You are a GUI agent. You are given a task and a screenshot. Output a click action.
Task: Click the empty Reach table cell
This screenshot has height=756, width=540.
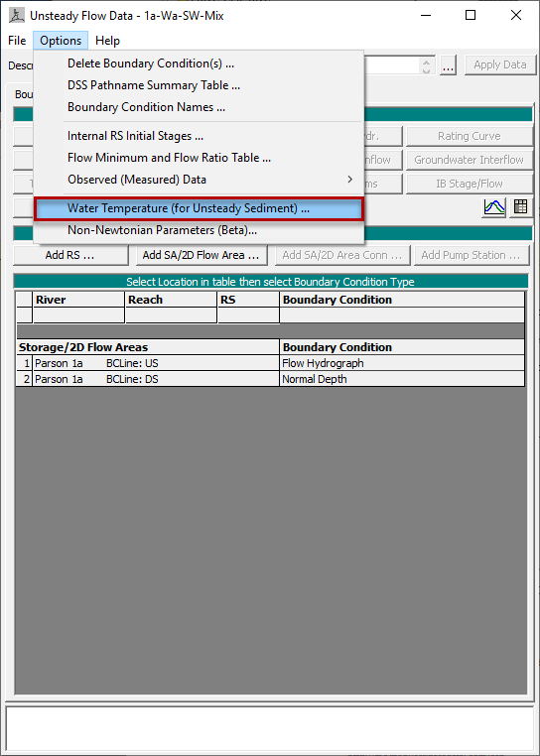click(171, 315)
